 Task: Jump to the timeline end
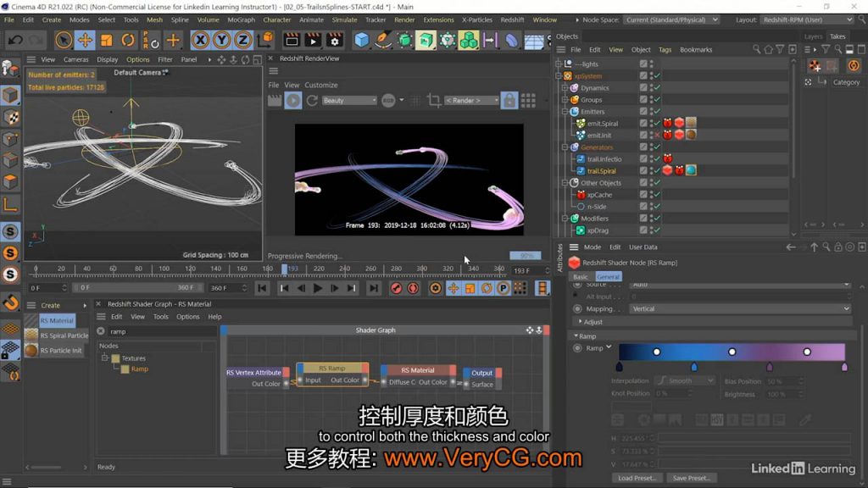click(x=374, y=288)
